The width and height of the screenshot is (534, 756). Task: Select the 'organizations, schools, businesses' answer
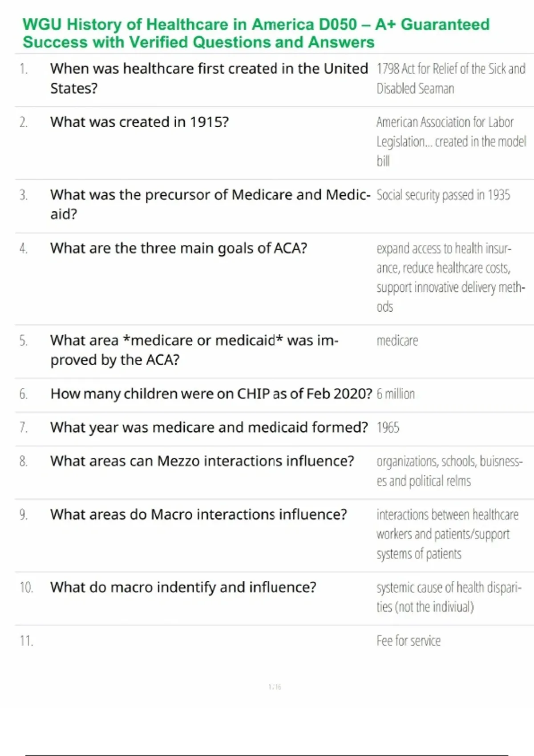click(x=449, y=471)
